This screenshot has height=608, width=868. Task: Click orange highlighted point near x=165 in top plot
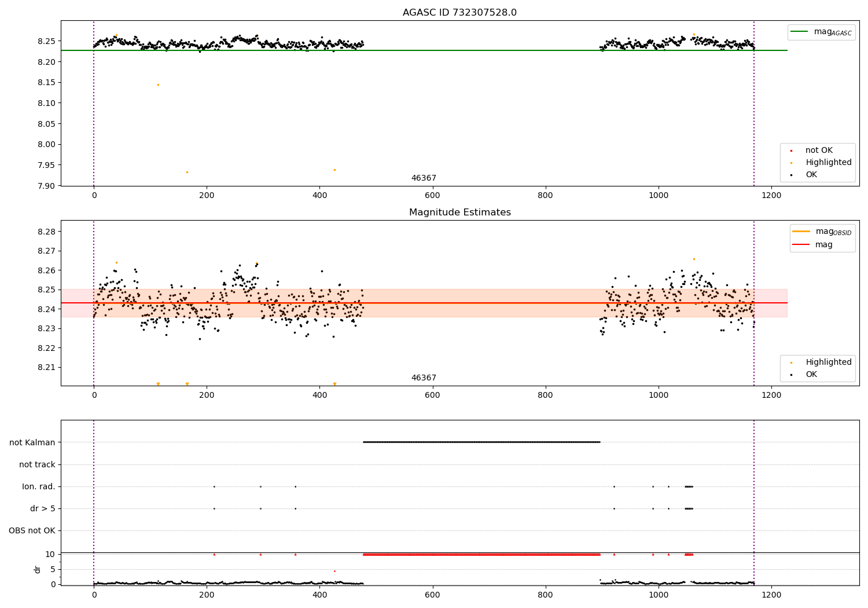pyautogui.click(x=187, y=172)
